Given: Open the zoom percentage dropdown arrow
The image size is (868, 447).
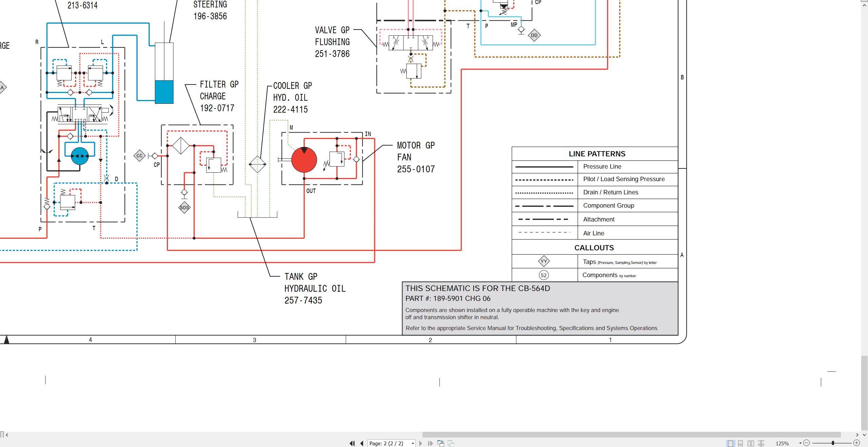Looking at the screenshot, I should click(x=800, y=443).
